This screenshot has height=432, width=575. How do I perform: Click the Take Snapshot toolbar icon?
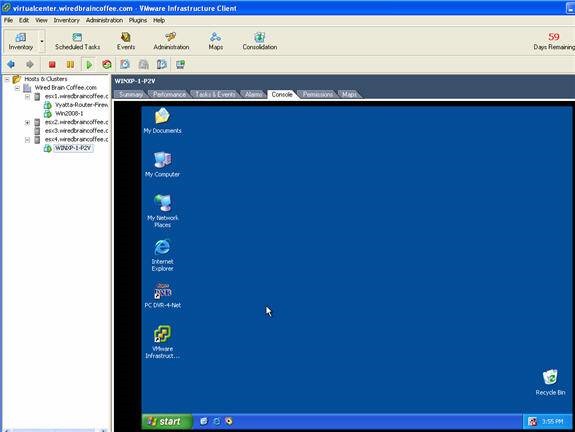125,65
